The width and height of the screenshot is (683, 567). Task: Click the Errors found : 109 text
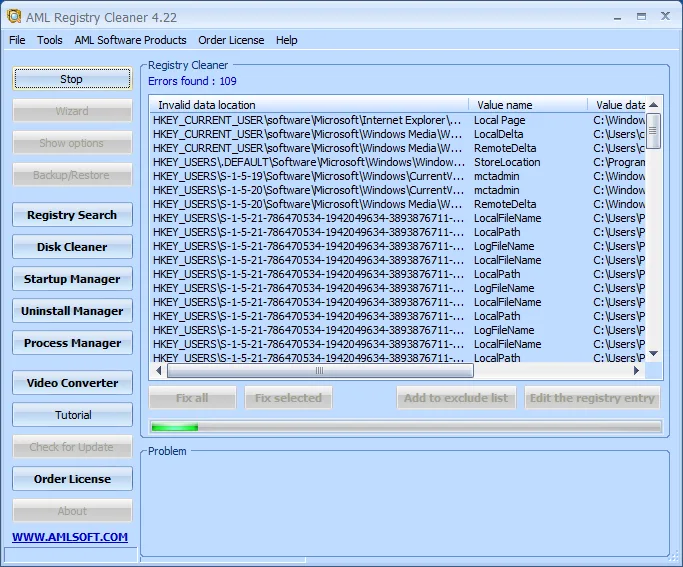click(192, 81)
